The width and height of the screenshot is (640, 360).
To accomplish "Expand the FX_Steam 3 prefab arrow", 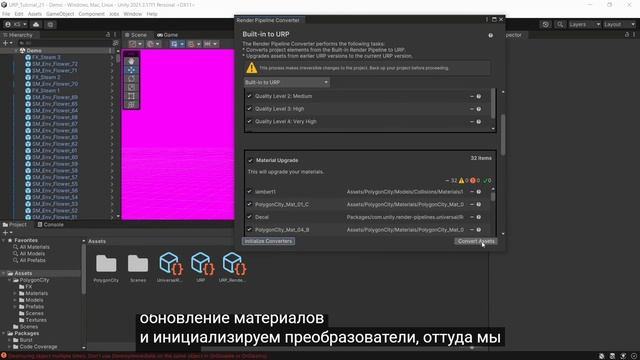I will 111,58.
